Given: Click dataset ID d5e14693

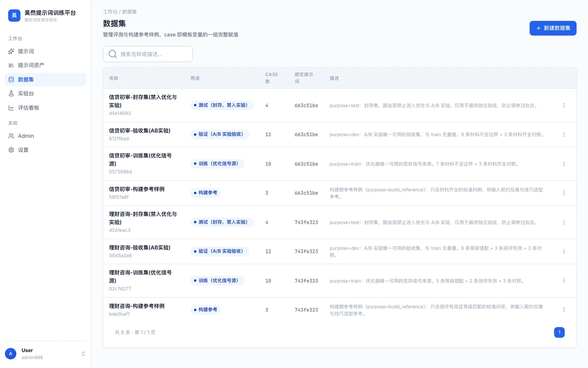Looking at the screenshot, I should pyautogui.click(x=120, y=113).
